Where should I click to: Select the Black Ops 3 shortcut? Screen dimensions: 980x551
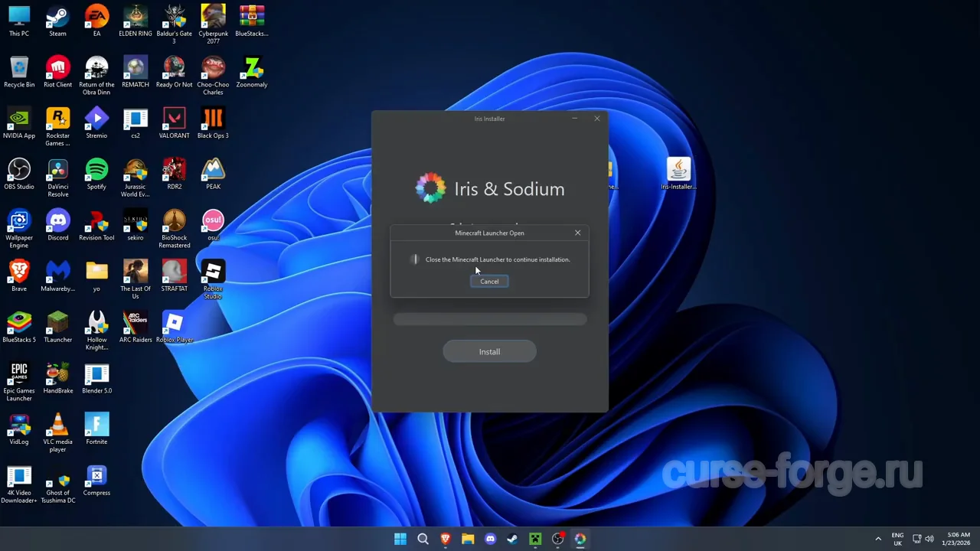tap(213, 123)
